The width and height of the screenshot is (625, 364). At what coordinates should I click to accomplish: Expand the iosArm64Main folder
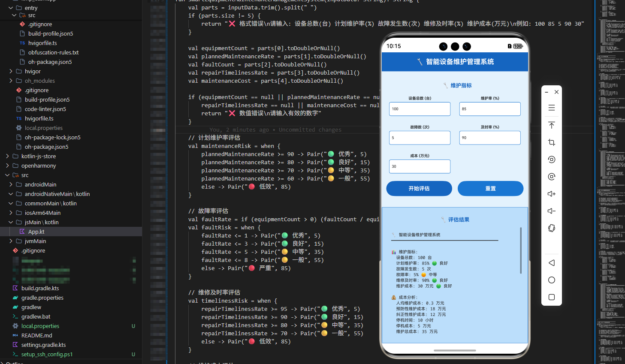pyautogui.click(x=11, y=213)
